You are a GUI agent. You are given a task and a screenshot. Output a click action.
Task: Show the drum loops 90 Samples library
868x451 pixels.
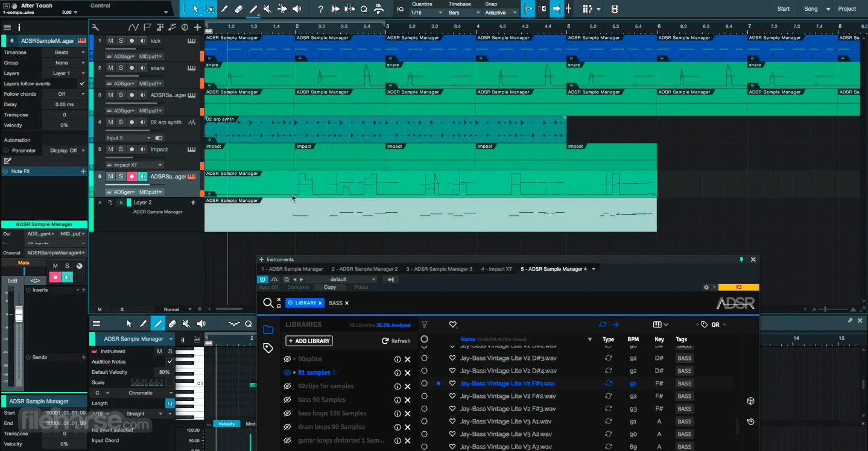(288, 427)
